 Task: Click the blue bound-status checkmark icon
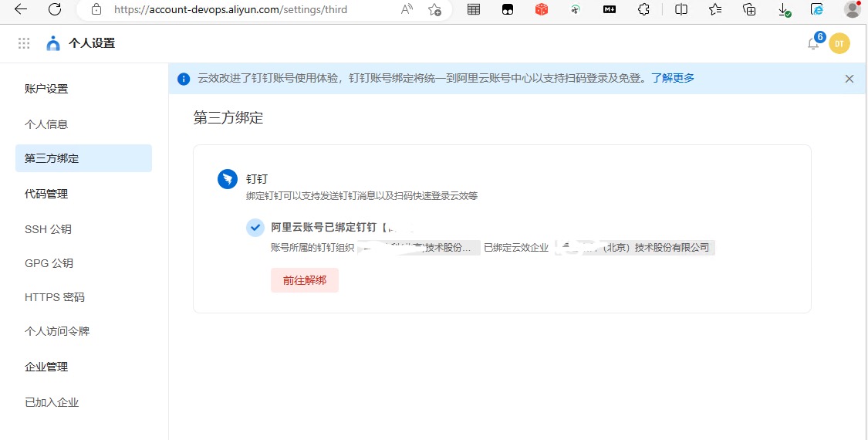pos(255,227)
